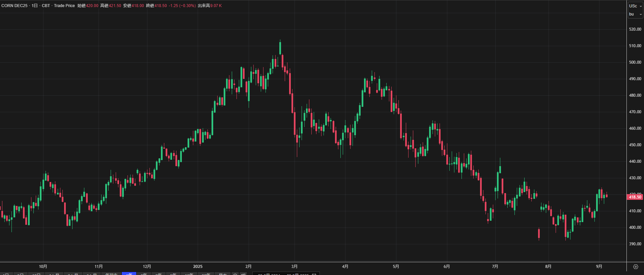Choose the 5年 time range
The height and width of the screenshot is (275, 644).
pyautogui.click(x=173, y=274)
